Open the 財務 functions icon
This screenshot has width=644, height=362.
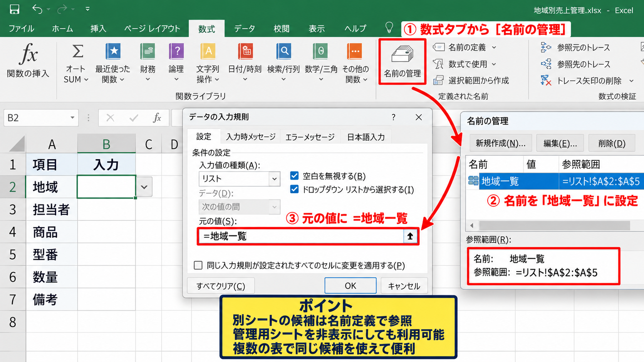148,51
